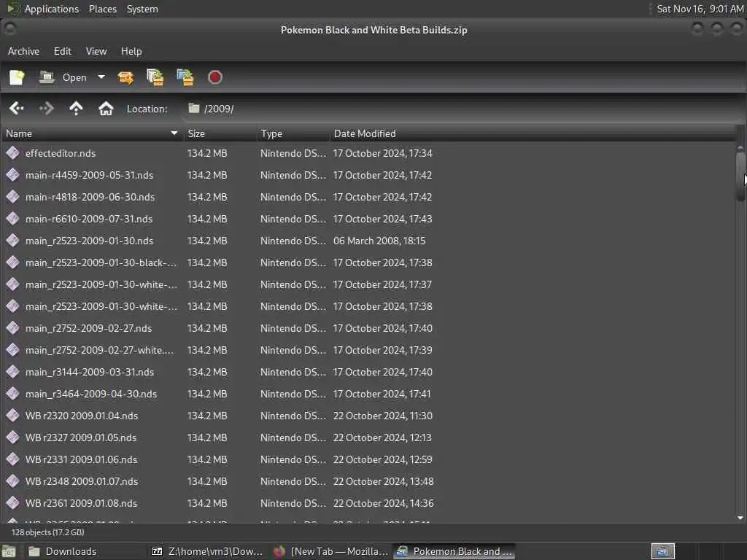Image resolution: width=747 pixels, height=560 pixels.
Task: Open the Archive menu
Action: click(24, 51)
